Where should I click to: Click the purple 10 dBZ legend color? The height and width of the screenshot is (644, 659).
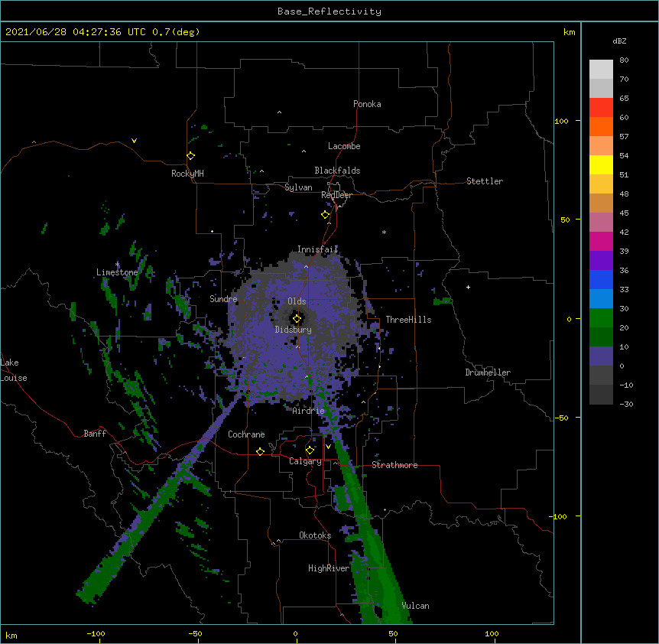point(601,356)
